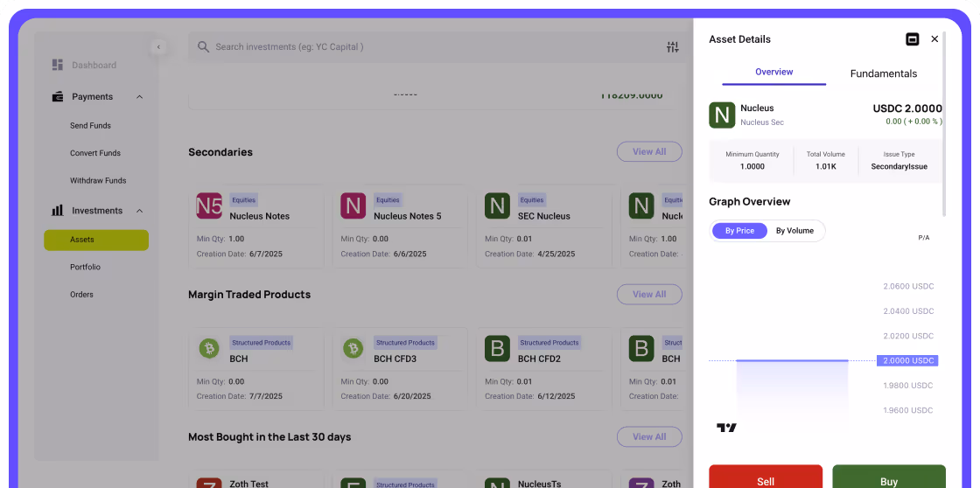Open Convert Funds page
The image size is (980, 488).
coord(95,153)
